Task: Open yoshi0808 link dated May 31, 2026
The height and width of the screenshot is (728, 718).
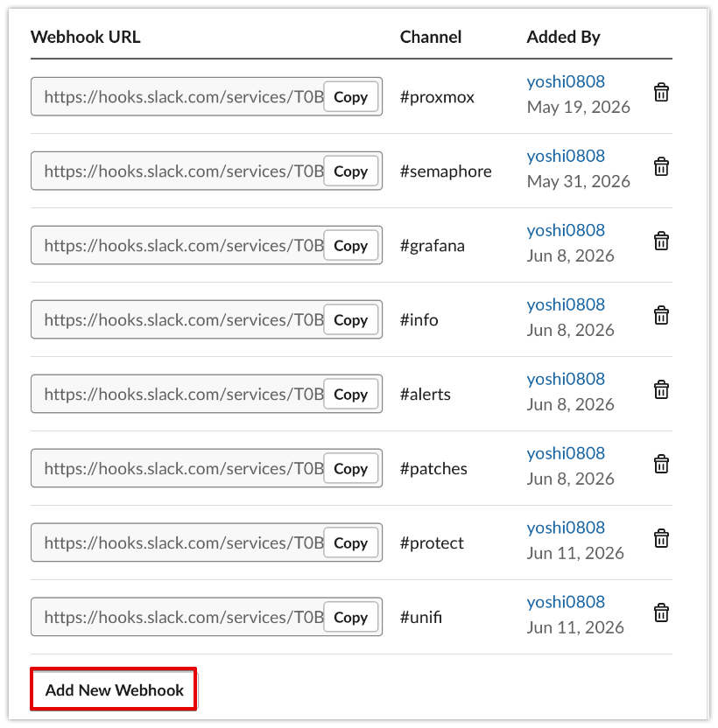Action: 566,156
